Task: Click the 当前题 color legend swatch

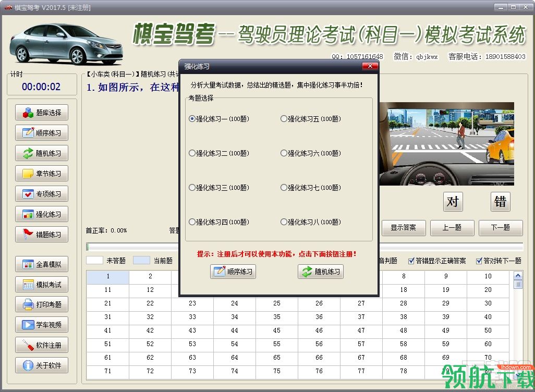Action: (141, 260)
